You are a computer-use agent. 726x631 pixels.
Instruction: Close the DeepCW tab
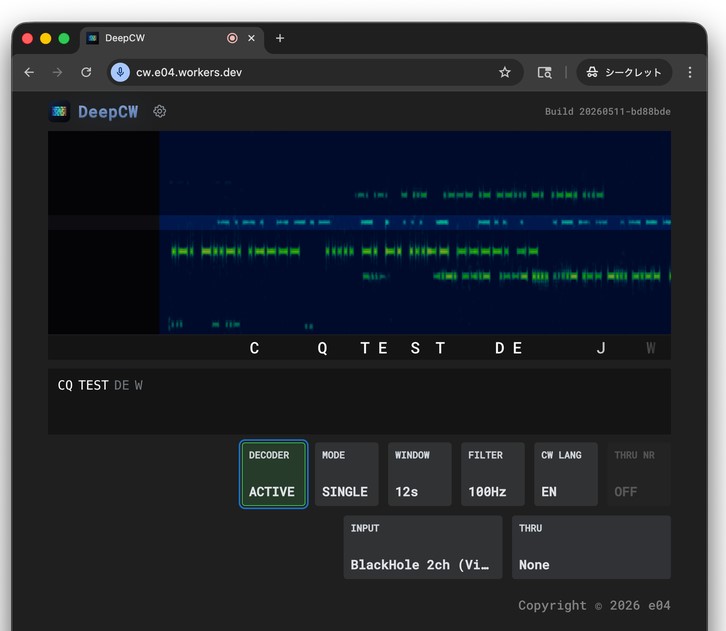[x=251, y=38]
